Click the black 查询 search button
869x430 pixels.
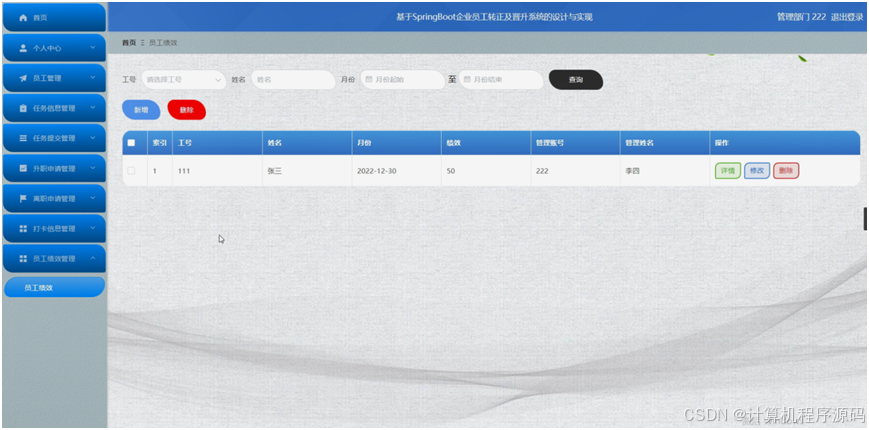point(576,80)
